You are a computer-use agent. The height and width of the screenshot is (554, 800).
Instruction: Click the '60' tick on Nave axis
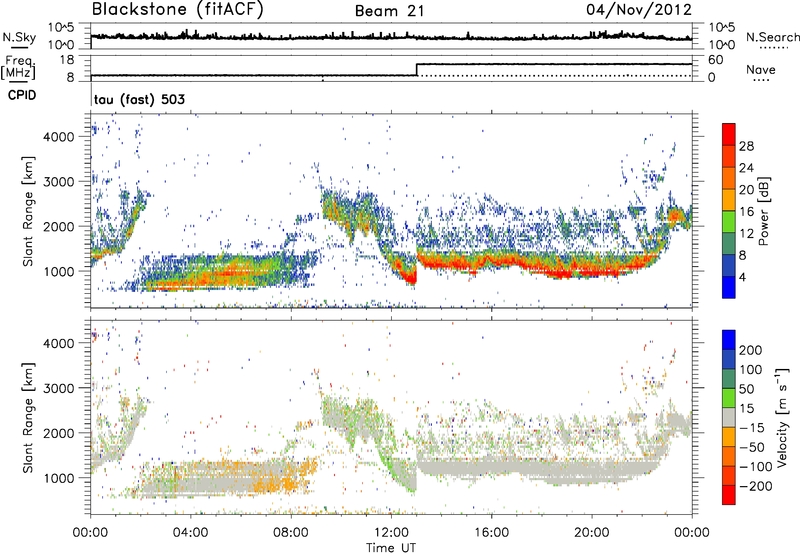(x=715, y=60)
